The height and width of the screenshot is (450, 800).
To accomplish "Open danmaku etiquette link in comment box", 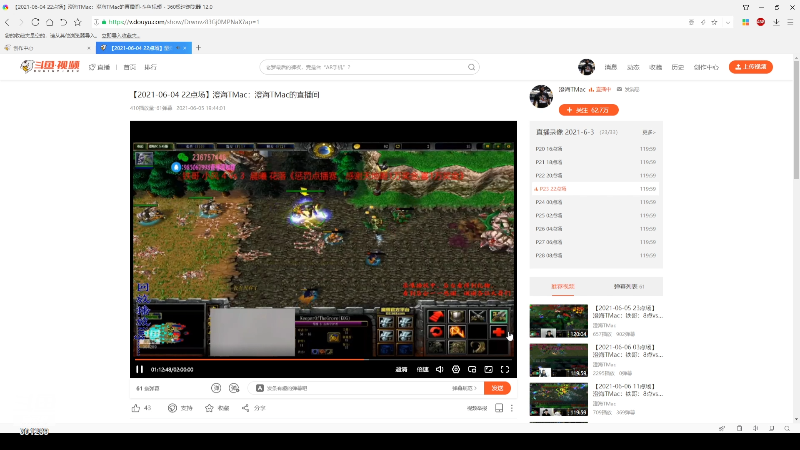I will [x=464, y=388].
